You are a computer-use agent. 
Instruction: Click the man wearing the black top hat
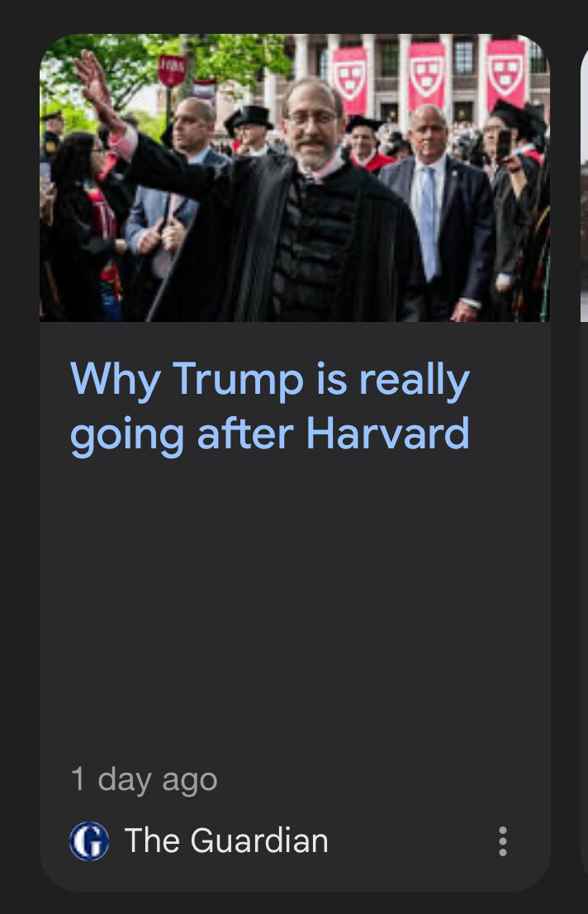(252, 130)
